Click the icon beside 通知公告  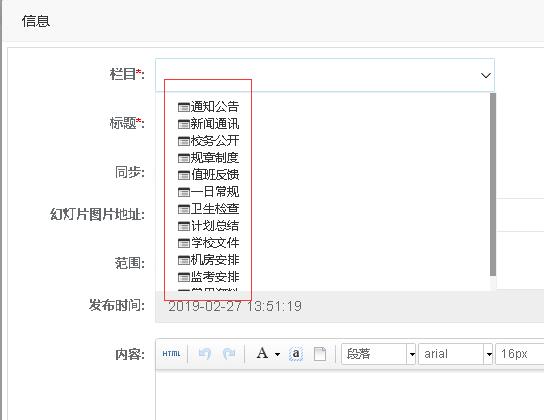click(184, 107)
